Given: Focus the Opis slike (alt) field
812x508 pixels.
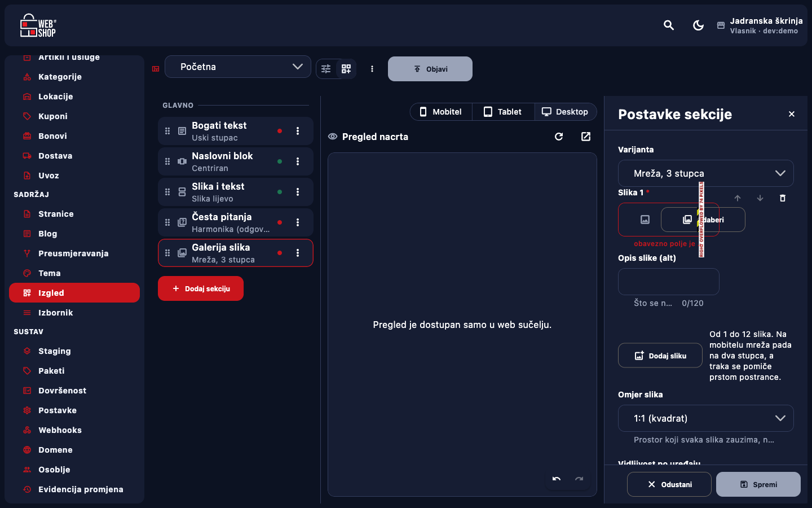Looking at the screenshot, I should point(669,282).
